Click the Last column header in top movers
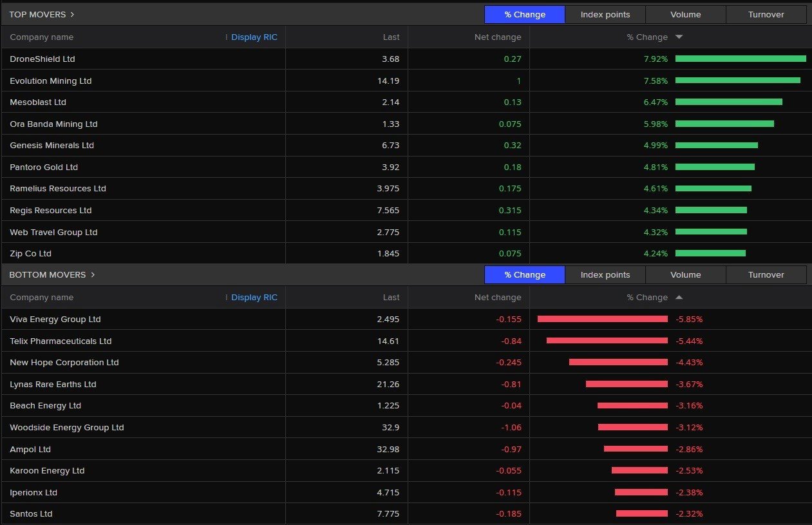The image size is (812, 525). click(x=390, y=37)
